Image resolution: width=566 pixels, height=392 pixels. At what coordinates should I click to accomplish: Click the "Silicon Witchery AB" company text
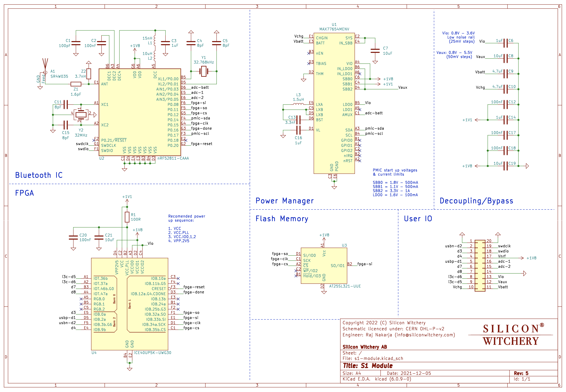point(365,347)
